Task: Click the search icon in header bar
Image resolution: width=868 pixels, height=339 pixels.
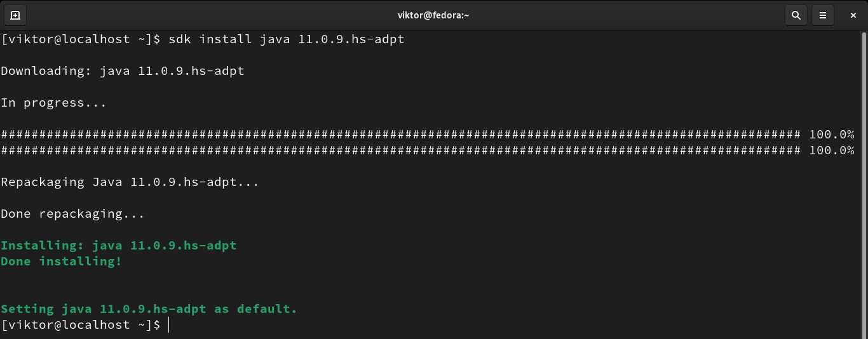Action: (796, 15)
